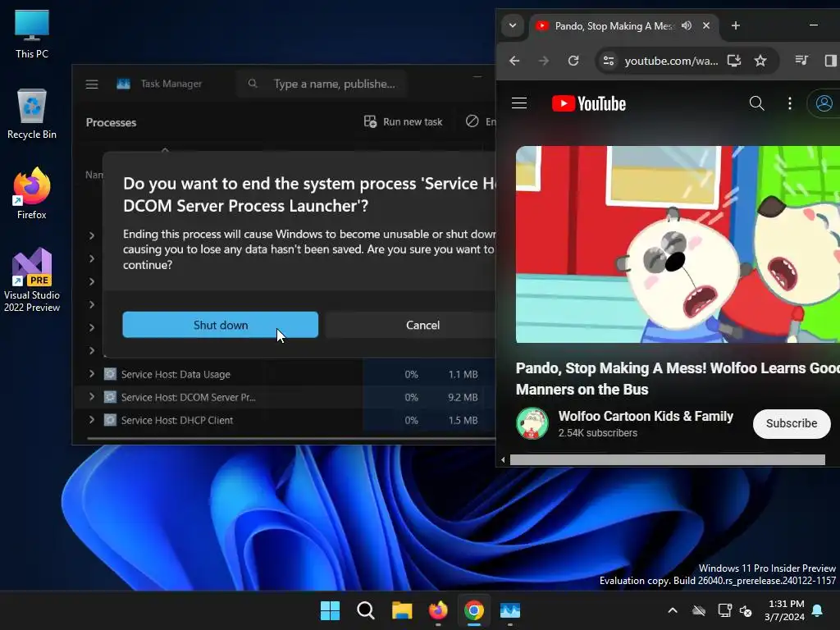This screenshot has height=630, width=840.
Task: Cancel ending the system process
Action: coord(422,325)
